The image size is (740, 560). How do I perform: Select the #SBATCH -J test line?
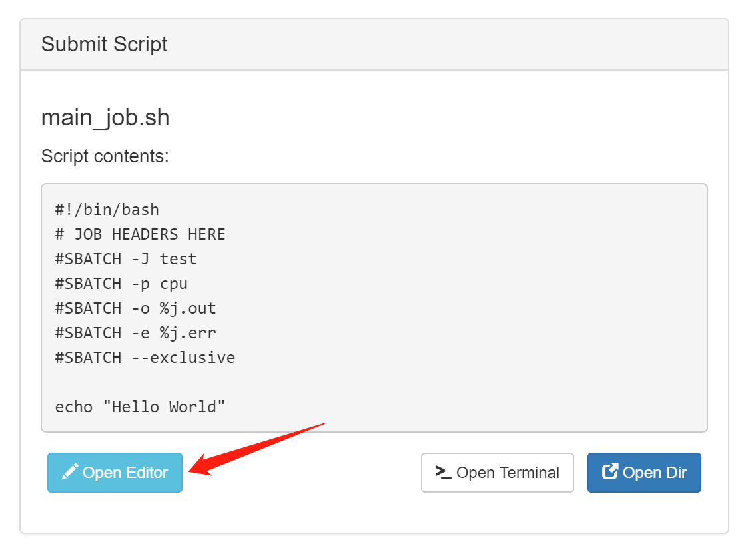126,259
